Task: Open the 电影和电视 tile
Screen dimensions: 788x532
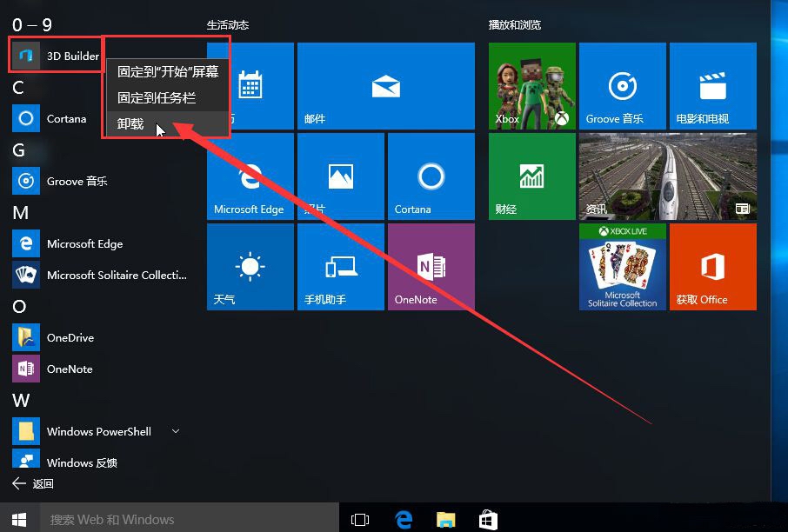Action: click(x=713, y=86)
